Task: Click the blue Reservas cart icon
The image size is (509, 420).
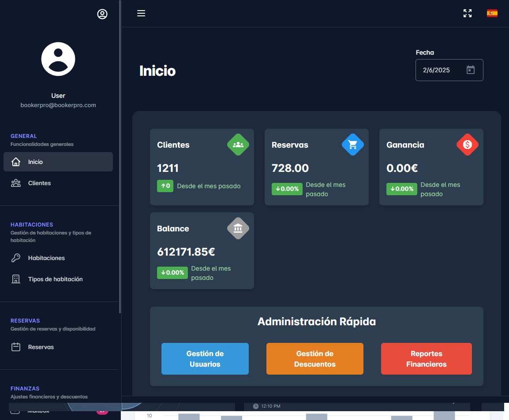Action: coord(353,145)
